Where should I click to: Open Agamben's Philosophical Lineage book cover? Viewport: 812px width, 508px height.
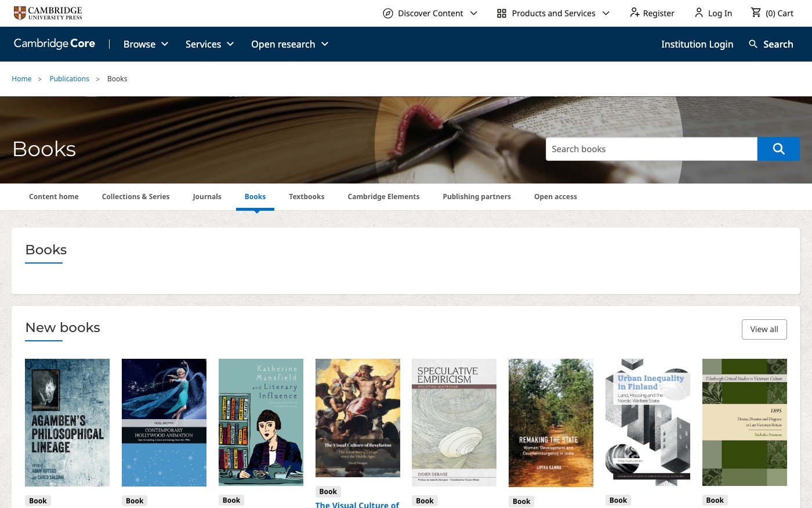click(67, 423)
